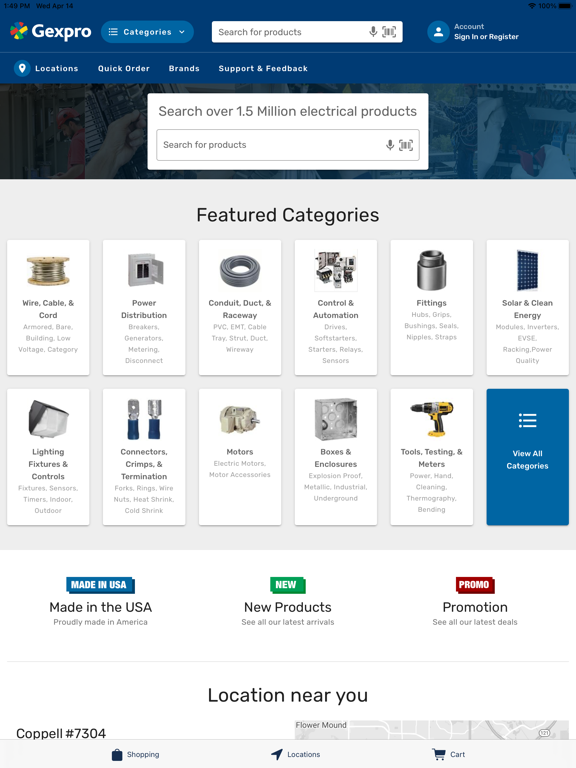The width and height of the screenshot is (576, 768).
Task: Click the map preview near Flower Mound
Action: (x=432, y=730)
